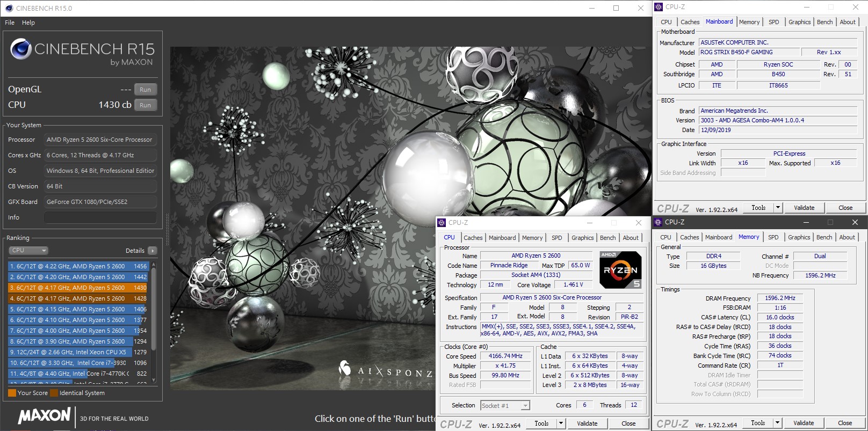The image size is (868, 431).
Task: Open About tab in CPU-Z CPU window
Action: pyautogui.click(x=631, y=238)
